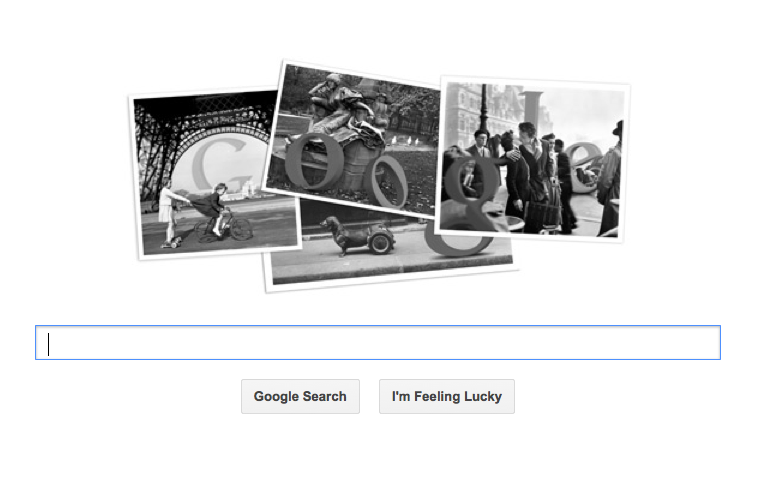The image size is (759, 486).
Task: Click the faded letter G under Eiffel Tower
Action: click(x=220, y=164)
